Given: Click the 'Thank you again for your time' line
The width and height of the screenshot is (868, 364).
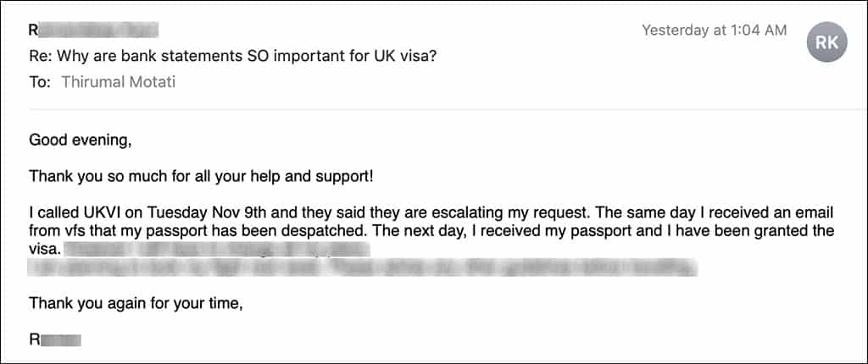Looking at the screenshot, I should click(136, 303).
